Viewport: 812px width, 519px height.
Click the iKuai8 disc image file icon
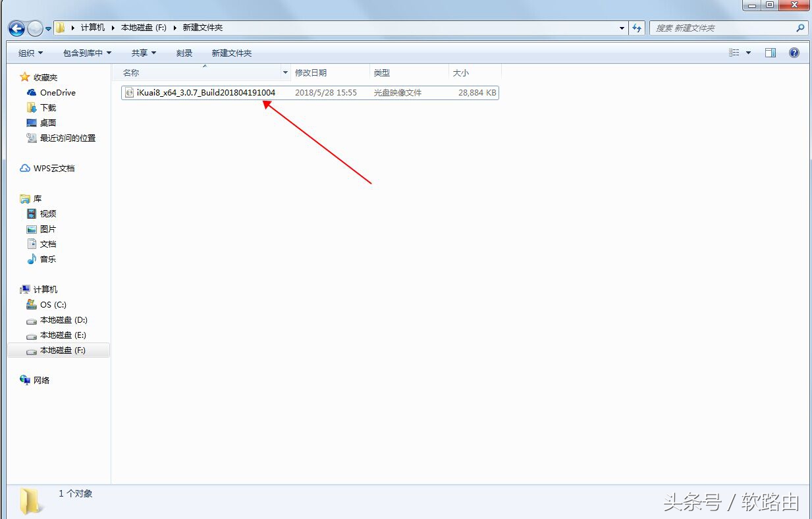[x=129, y=93]
